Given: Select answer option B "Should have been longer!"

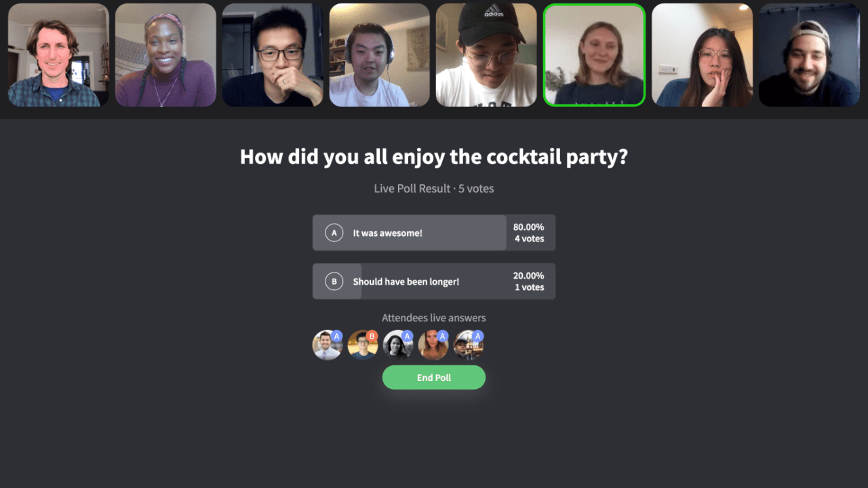Looking at the screenshot, I should 434,281.
